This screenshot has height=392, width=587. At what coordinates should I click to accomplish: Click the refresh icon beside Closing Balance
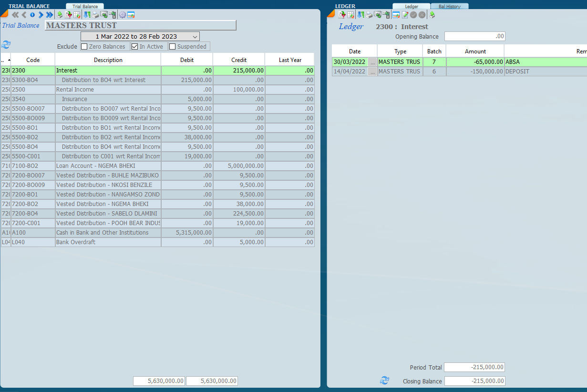point(384,380)
